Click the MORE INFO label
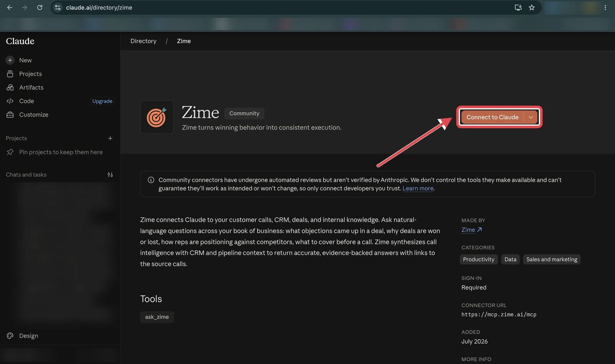Image resolution: width=615 pixels, height=364 pixels. (x=476, y=359)
